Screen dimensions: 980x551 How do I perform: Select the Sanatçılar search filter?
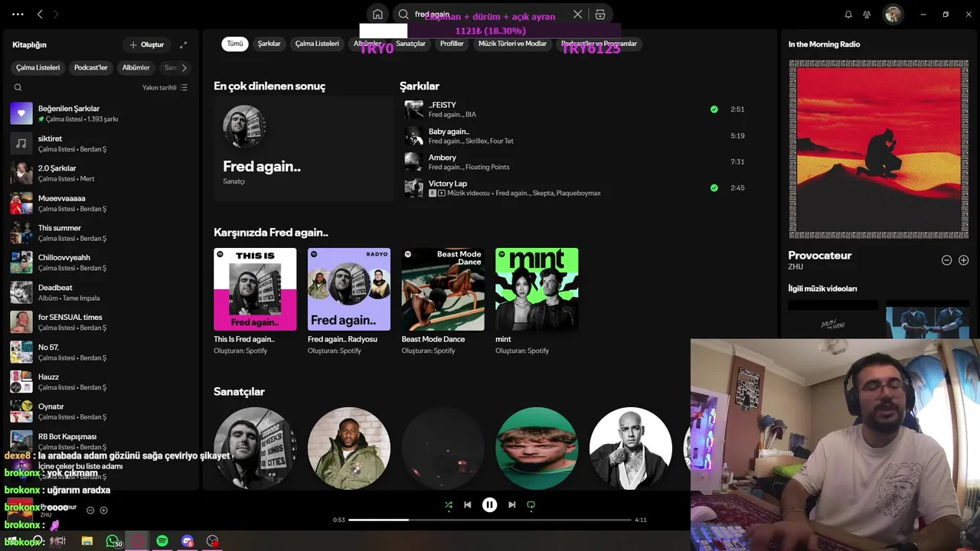pos(410,44)
